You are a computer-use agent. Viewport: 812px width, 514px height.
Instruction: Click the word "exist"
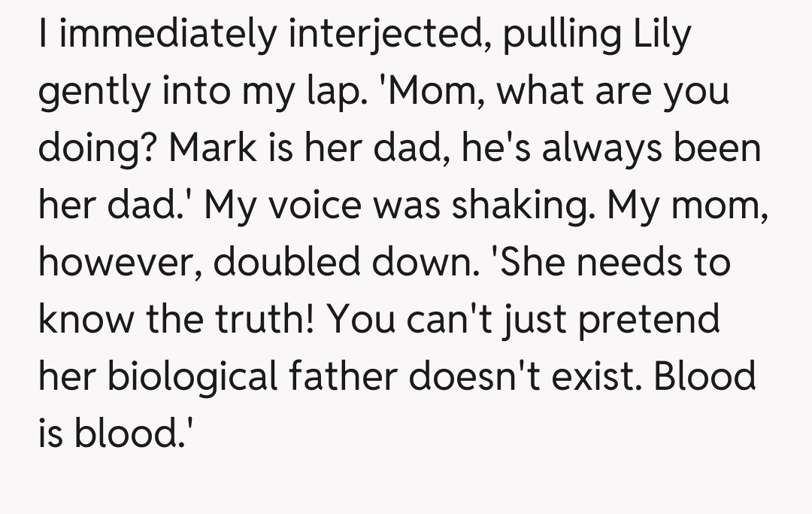pyautogui.click(x=598, y=376)
